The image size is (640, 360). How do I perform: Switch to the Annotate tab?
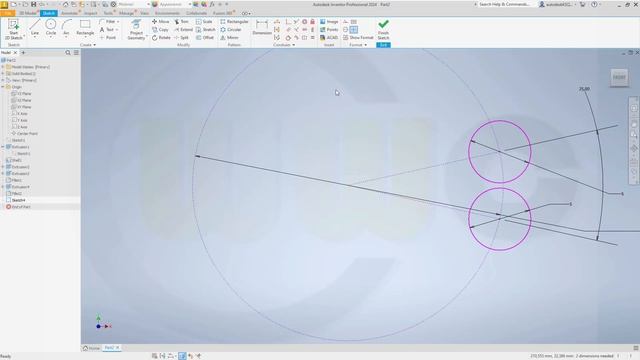(69, 13)
